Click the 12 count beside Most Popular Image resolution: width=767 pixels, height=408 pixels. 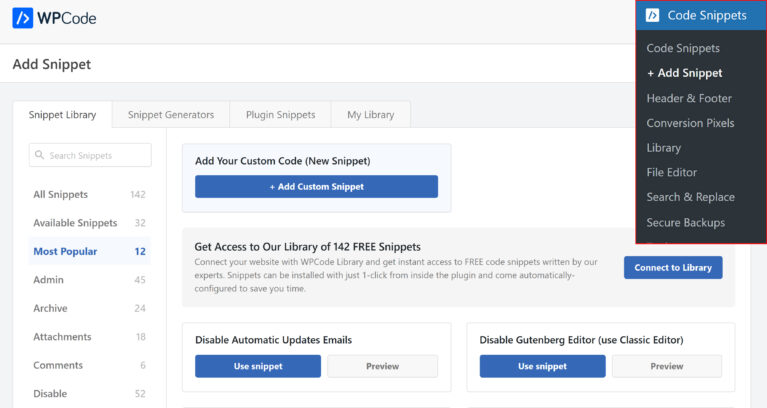coord(140,251)
